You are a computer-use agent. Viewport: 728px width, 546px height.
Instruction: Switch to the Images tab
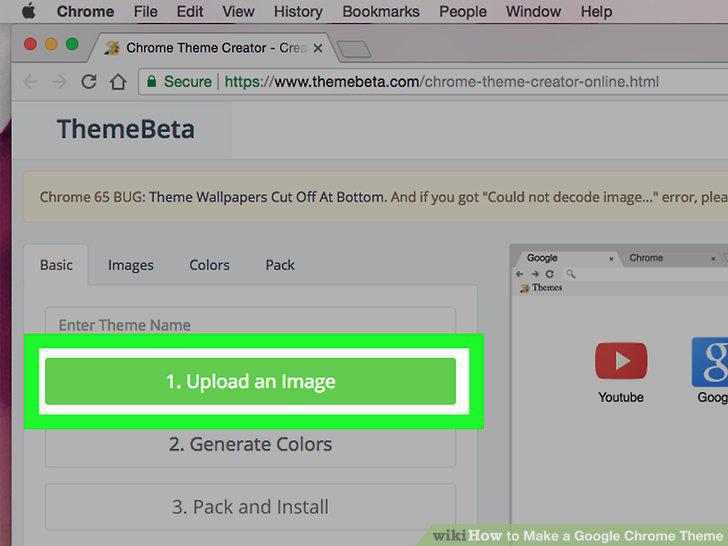point(130,265)
